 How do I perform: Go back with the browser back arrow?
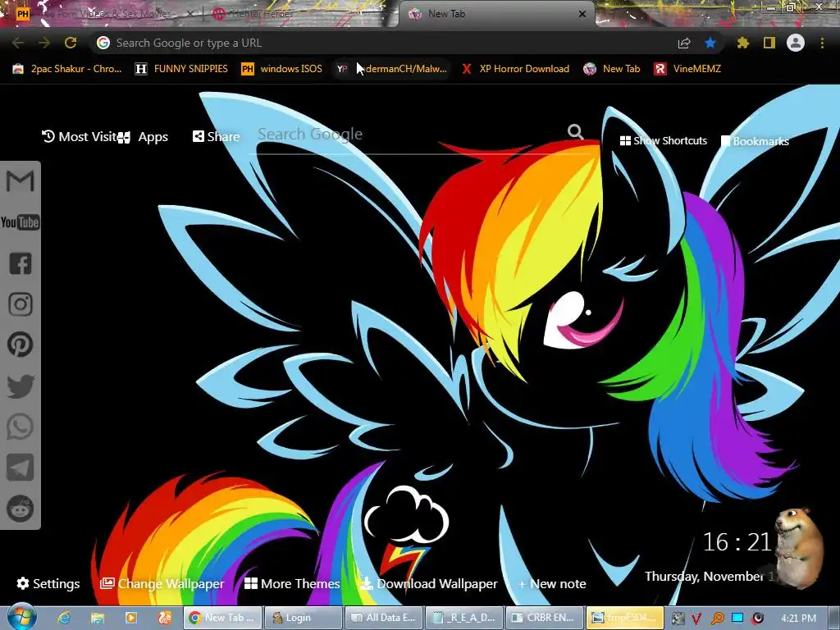pyautogui.click(x=18, y=43)
